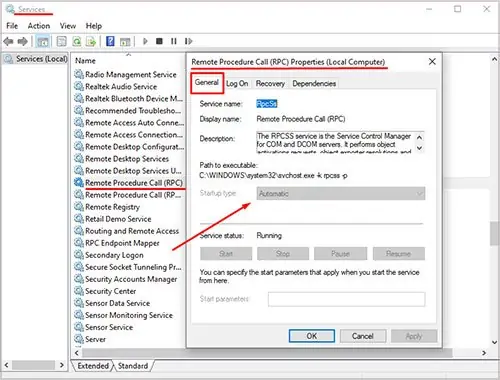Click the Stop Service square icon
Viewport: 500px width, 380px height.
point(159,41)
